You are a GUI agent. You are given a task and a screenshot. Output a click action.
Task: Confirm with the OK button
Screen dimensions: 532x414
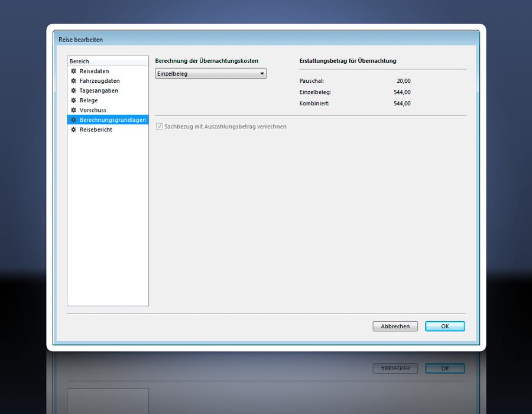[x=445, y=326]
